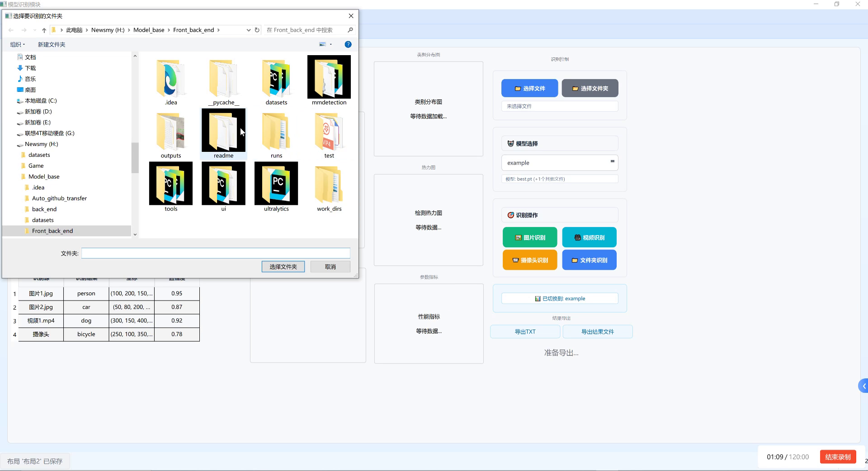Select 桌面 in the navigation tree
The image size is (868, 471).
(x=30, y=89)
